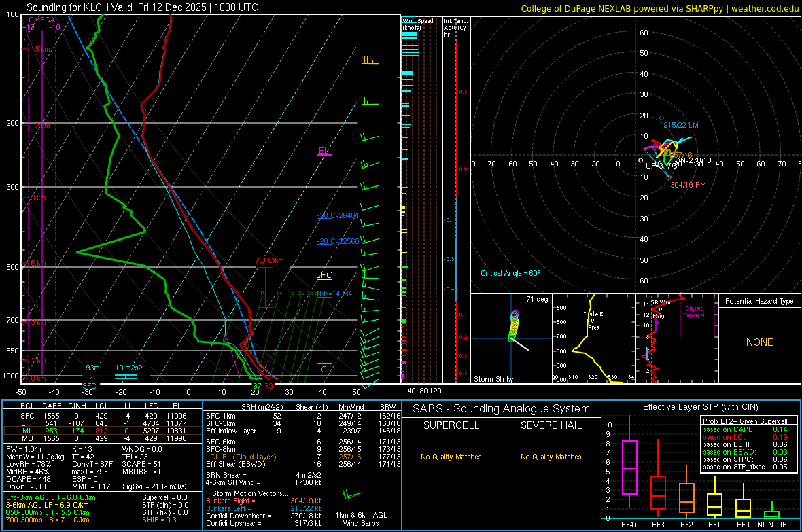802x532 pixels.
Task: Select the Wind Speed (knots) panel header
Action: (417, 24)
